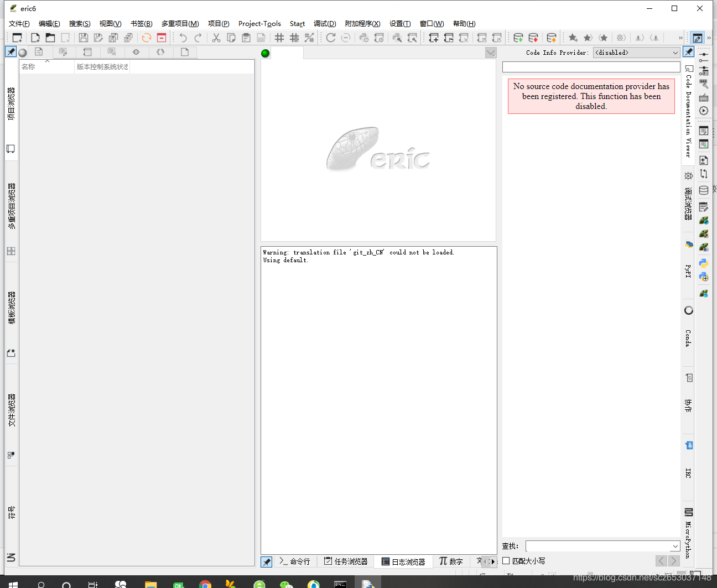The image size is (717, 588).
Task: Click the keyboard shortcuts icon in right toolbar
Action: [x=704, y=98]
